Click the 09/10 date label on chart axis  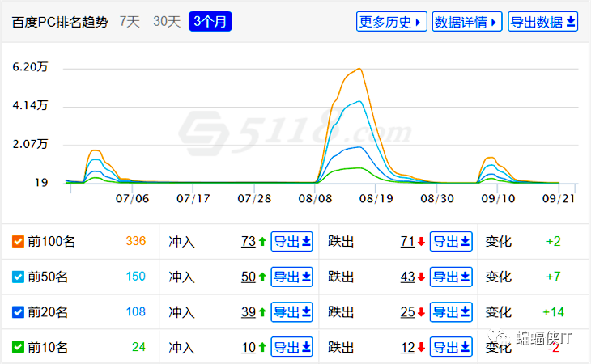pyautogui.click(x=498, y=198)
